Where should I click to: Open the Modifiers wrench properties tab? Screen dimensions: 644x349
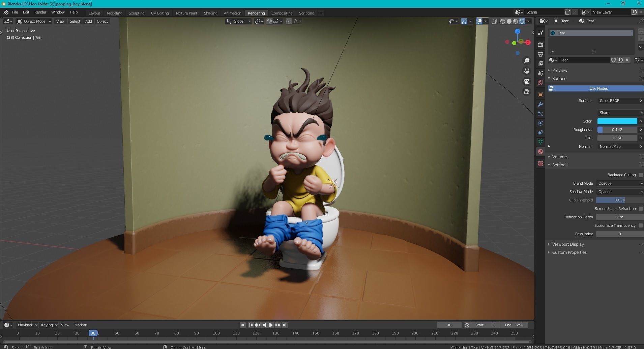(x=540, y=104)
